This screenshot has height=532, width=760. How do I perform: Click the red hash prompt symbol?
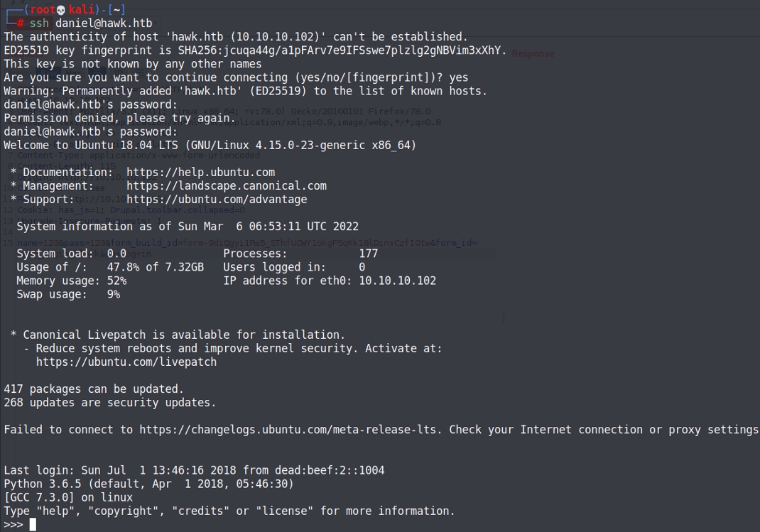(x=21, y=23)
